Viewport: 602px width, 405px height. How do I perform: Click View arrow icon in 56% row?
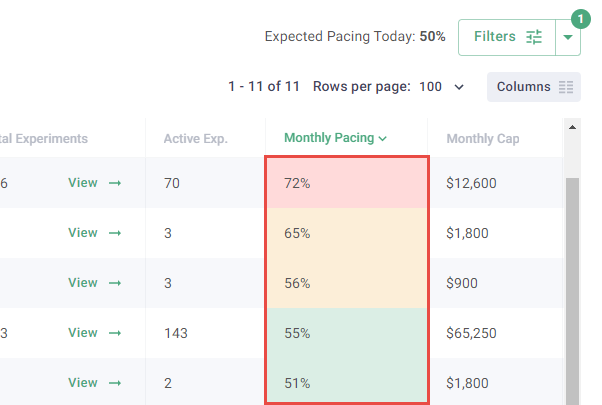(x=115, y=283)
